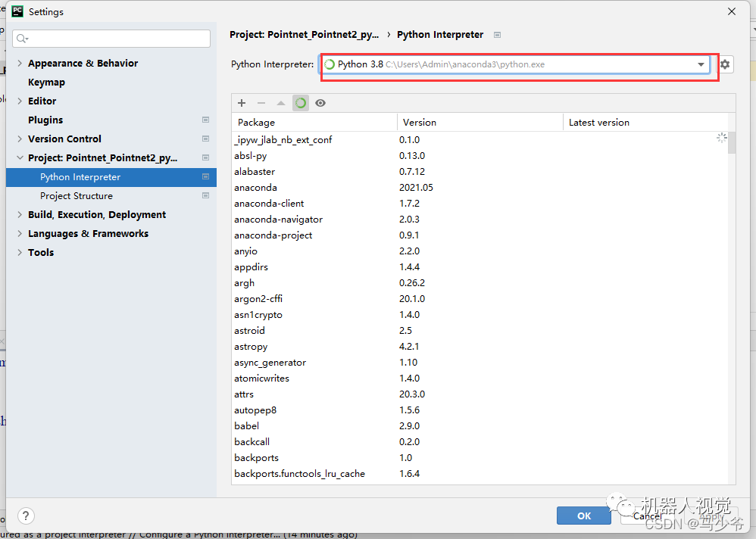Screen dimensions: 756x539
Task: Select the async_generator package row
Action: [480, 362]
